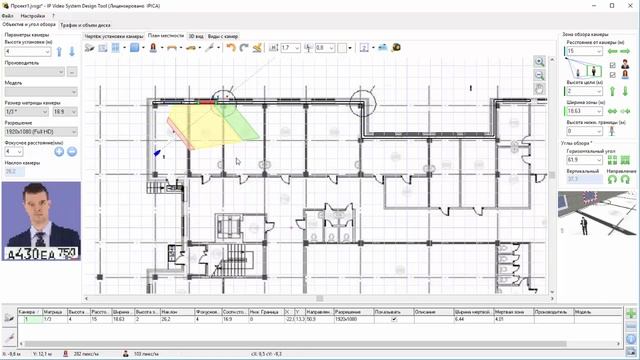This screenshot has height=360, width=640.
Task: Toggle the Показывать checkbox in camera row 1
Action: [394, 319]
